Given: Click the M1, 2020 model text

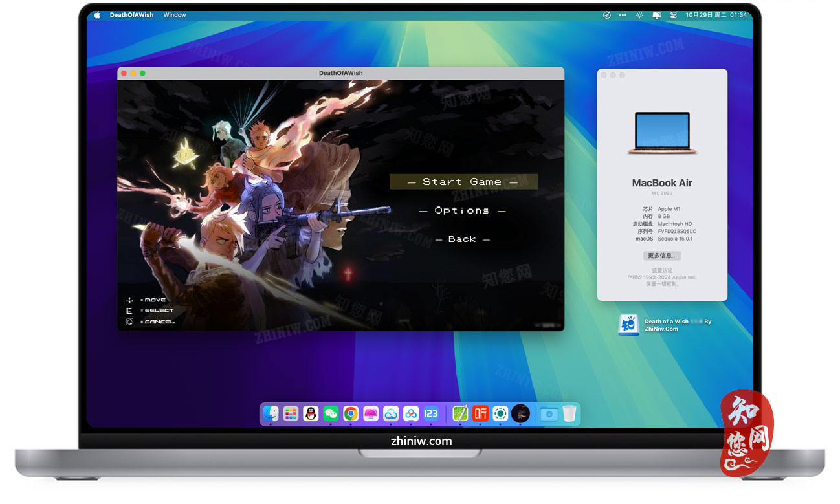Looking at the screenshot, I should click(x=662, y=193).
